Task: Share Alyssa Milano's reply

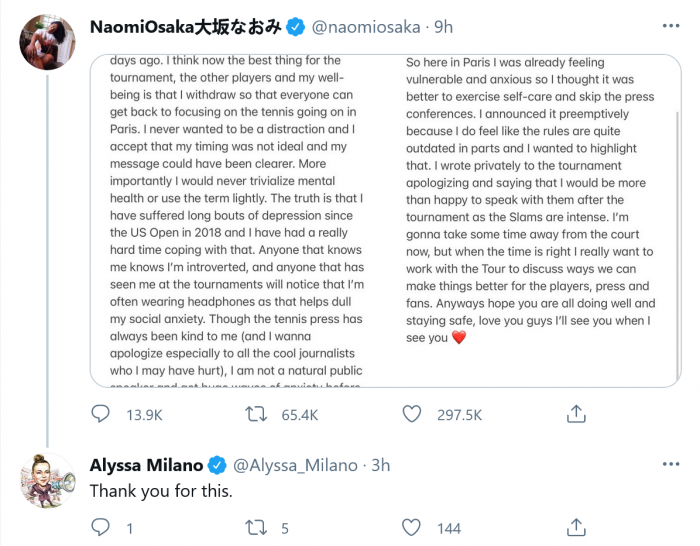Action: (x=575, y=526)
